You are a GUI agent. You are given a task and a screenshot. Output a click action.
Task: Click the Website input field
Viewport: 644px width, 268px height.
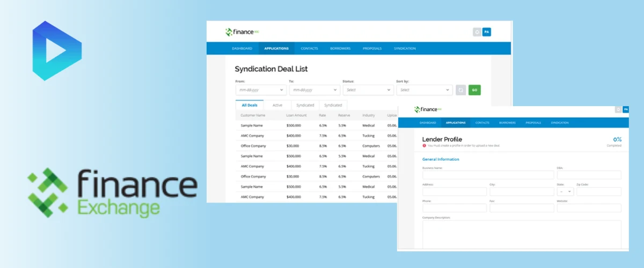(x=589, y=208)
